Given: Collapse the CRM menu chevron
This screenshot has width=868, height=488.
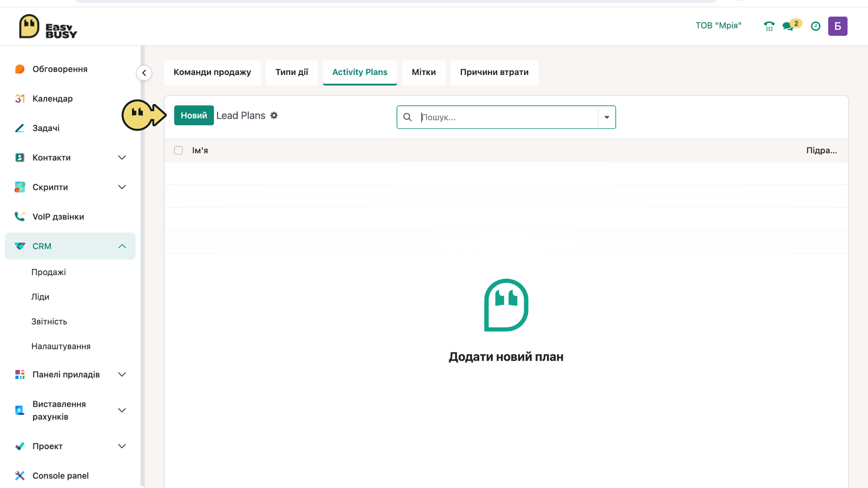Looking at the screenshot, I should coord(122,246).
